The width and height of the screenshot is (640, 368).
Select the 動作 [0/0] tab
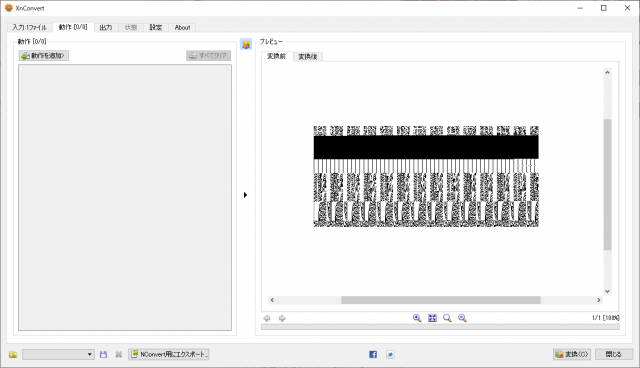73,27
